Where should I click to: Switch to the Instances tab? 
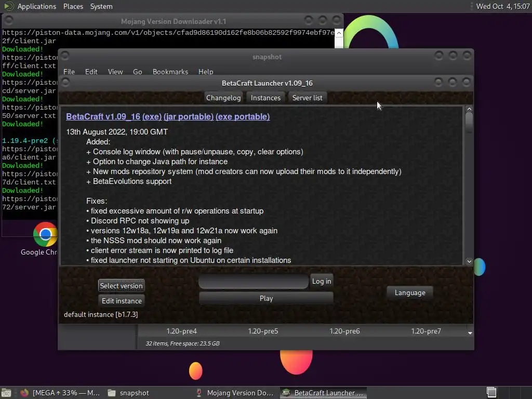point(265,98)
